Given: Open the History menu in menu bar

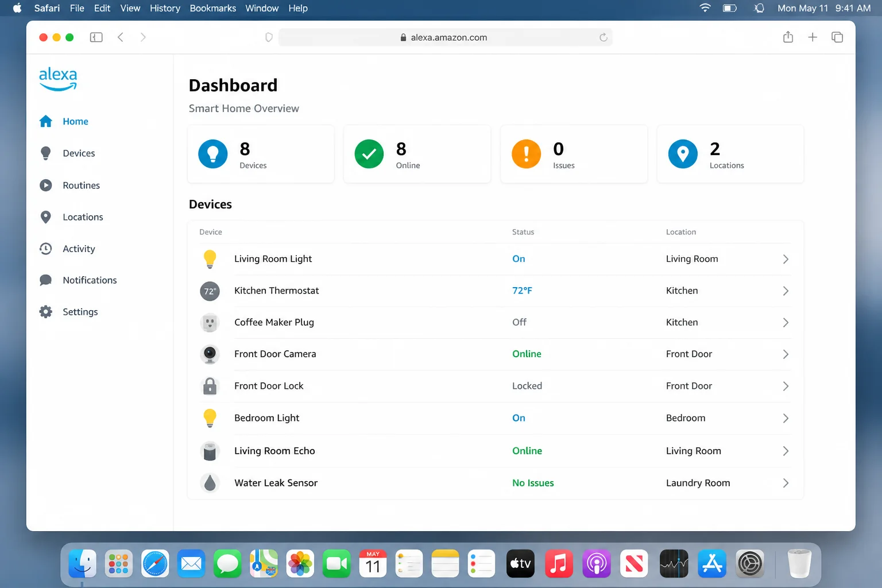Looking at the screenshot, I should [x=165, y=8].
